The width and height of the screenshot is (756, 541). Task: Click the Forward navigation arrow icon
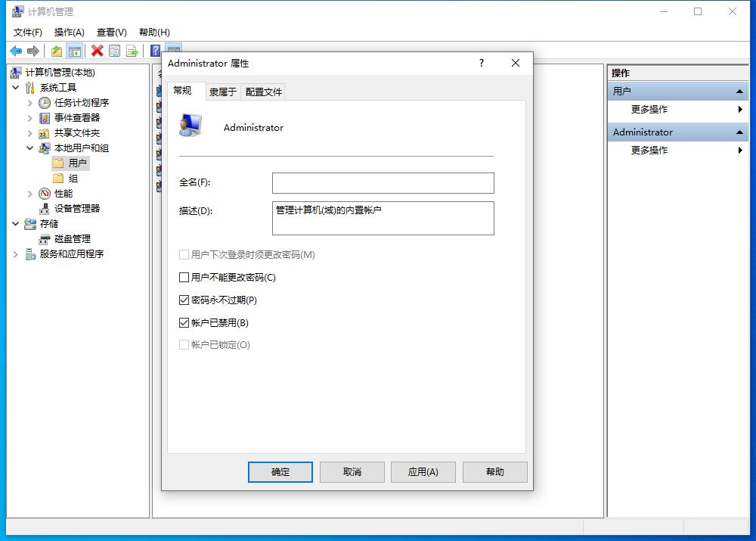(33, 51)
